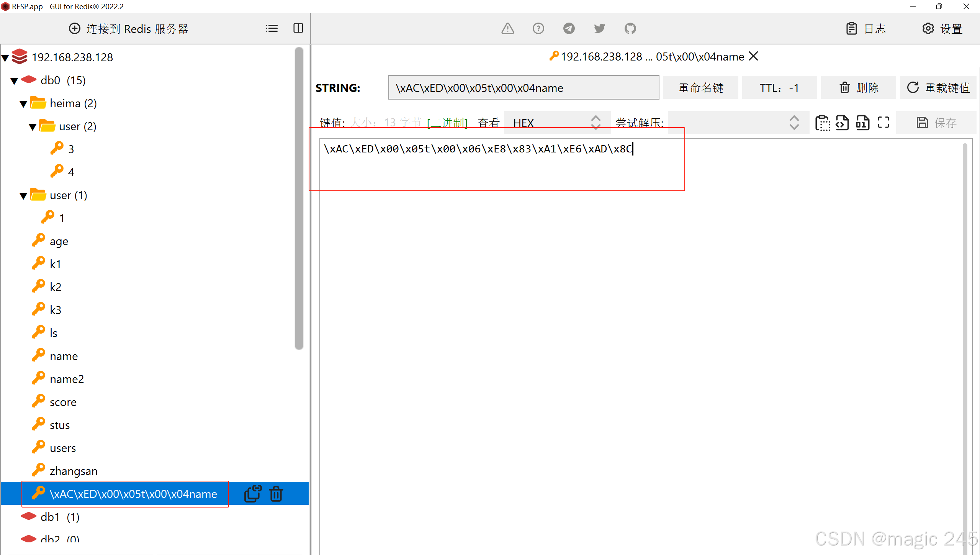
Task: Open the help question mark icon
Action: click(538, 28)
